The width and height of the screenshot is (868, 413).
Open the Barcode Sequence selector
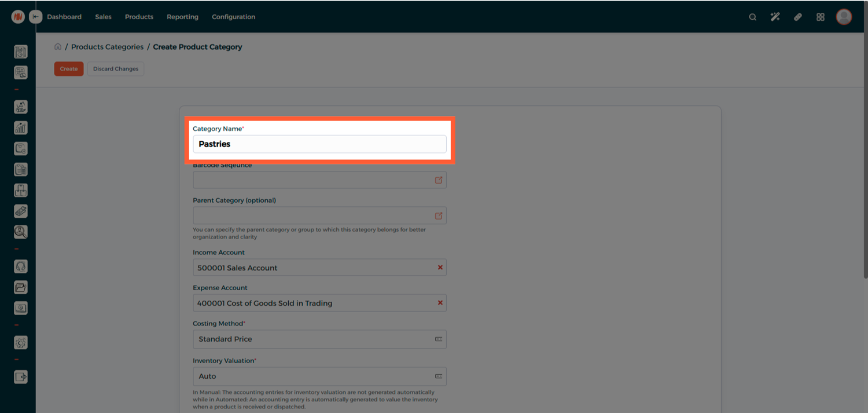pyautogui.click(x=438, y=180)
